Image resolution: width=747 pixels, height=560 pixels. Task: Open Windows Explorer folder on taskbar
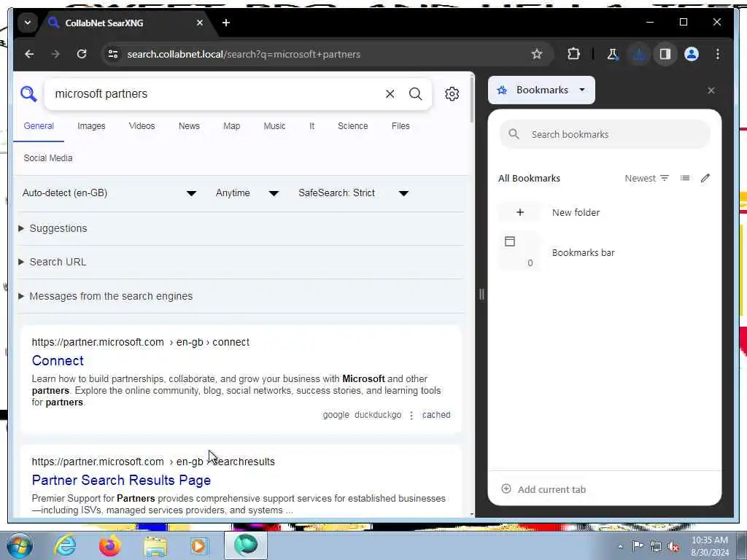[x=155, y=545]
